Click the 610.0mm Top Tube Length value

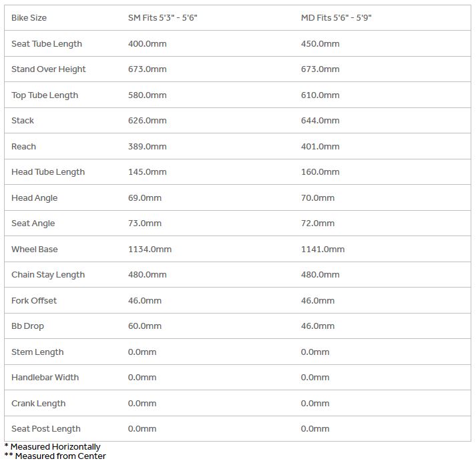coord(320,95)
